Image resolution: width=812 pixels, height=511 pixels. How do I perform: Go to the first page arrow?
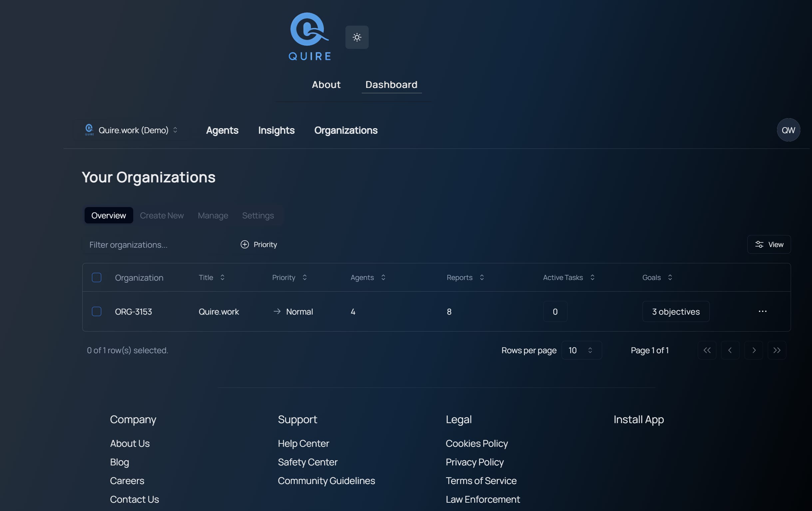point(707,350)
